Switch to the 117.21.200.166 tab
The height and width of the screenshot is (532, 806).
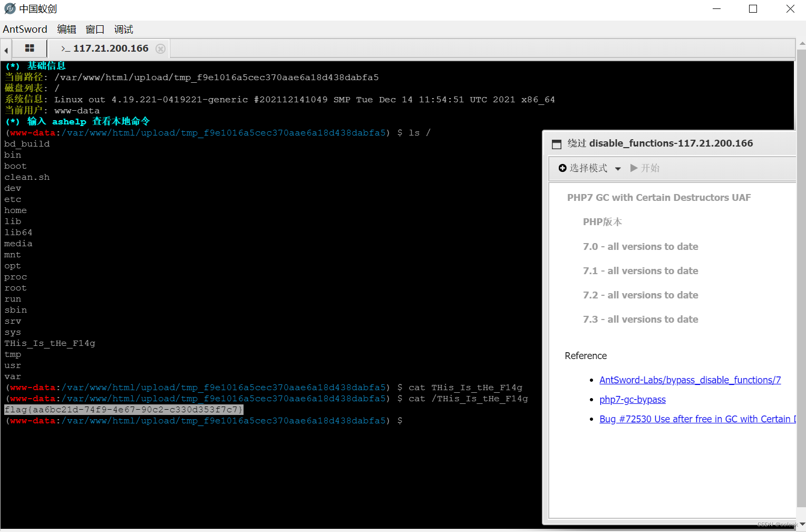111,48
